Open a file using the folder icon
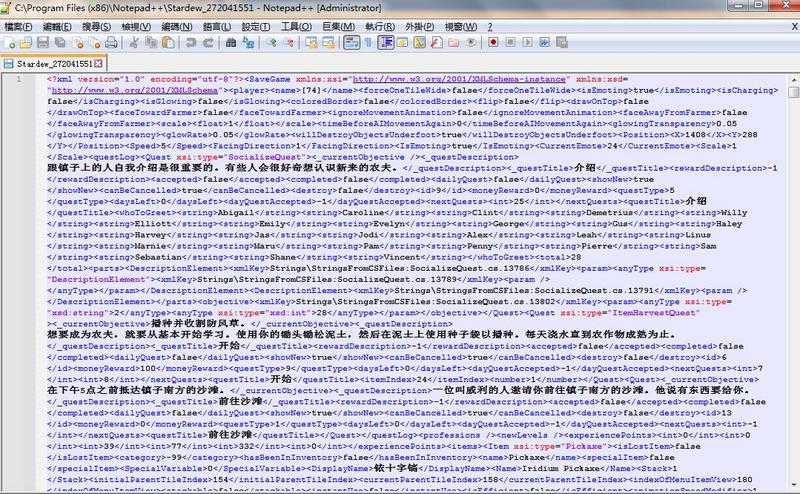 [26, 43]
